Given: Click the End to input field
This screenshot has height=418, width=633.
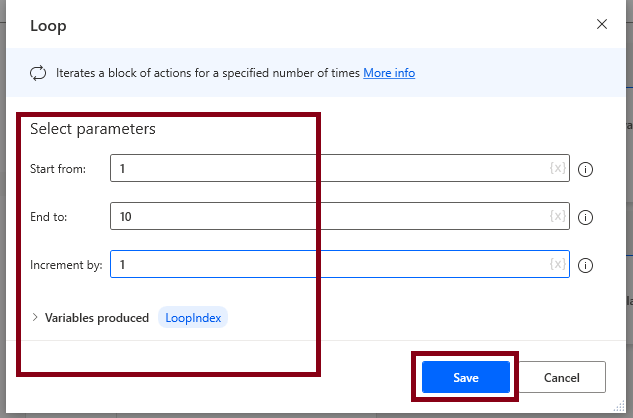Looking at the screenshot, I should click(330, 216).
